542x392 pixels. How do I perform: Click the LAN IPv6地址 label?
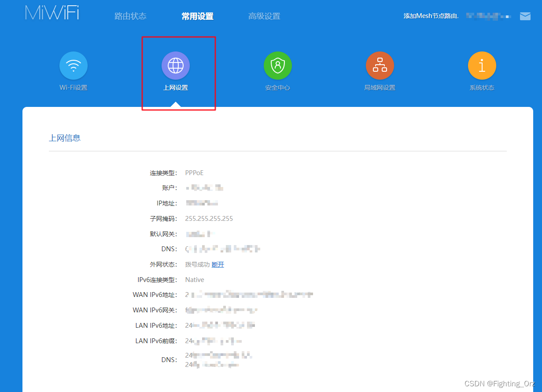click(156, 326)
